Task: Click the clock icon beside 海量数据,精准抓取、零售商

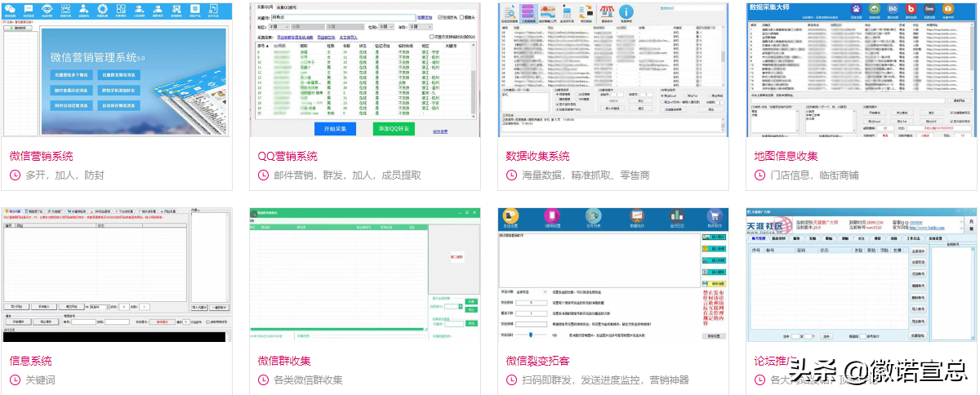Action: [511, 175]
